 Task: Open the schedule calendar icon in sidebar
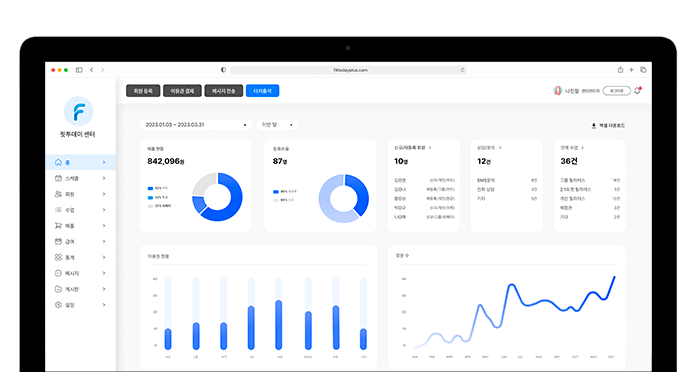click(58, 178)
